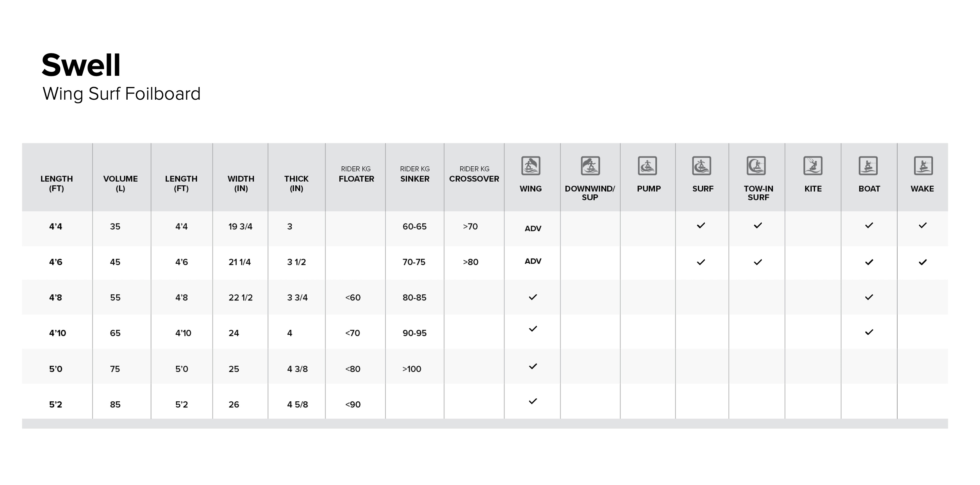Image resolution: width=980 pixels, height=485 pixels.
Task: Click the floater value <80
Action: (352, 369)
